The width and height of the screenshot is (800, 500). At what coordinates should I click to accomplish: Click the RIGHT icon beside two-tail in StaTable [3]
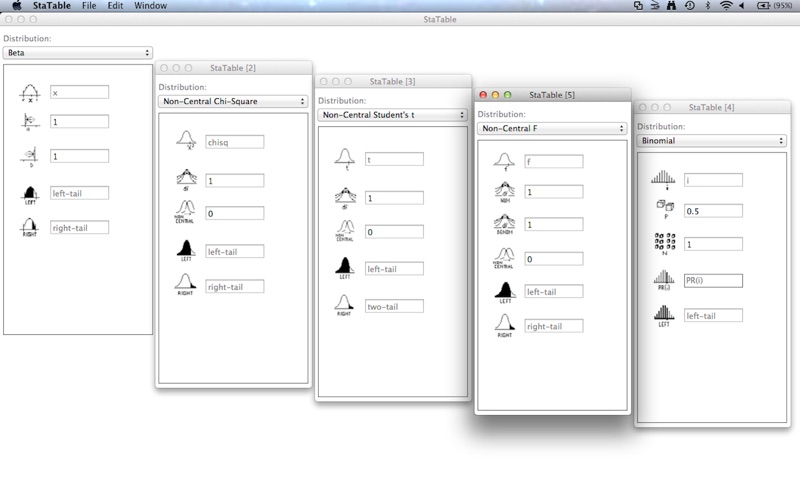pos(344,305)
